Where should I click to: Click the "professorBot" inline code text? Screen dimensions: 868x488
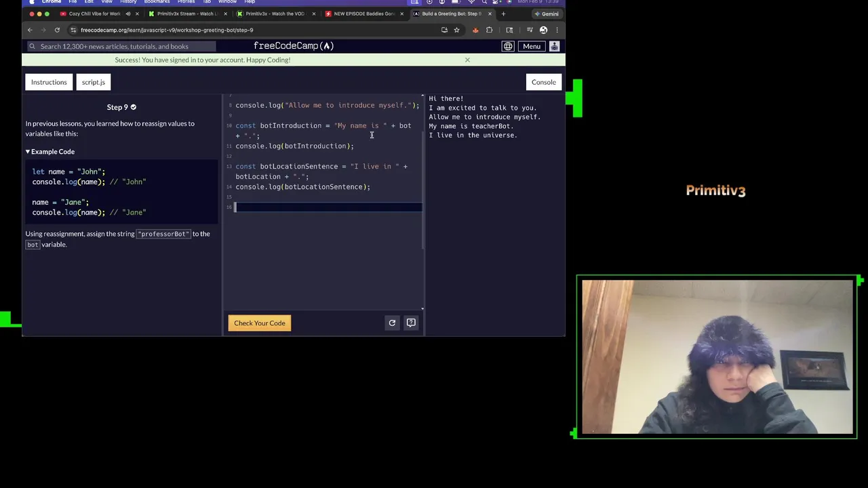click(163, 234)
